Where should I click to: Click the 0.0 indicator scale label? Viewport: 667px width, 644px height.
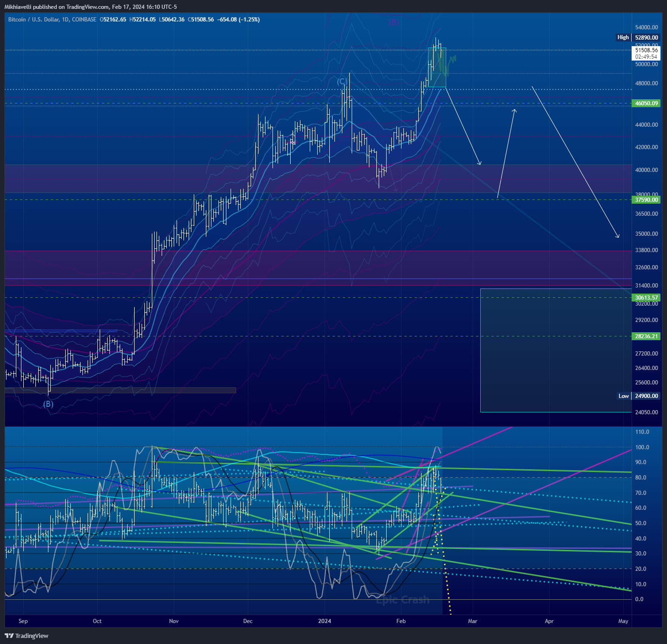(x=640, y=599)
